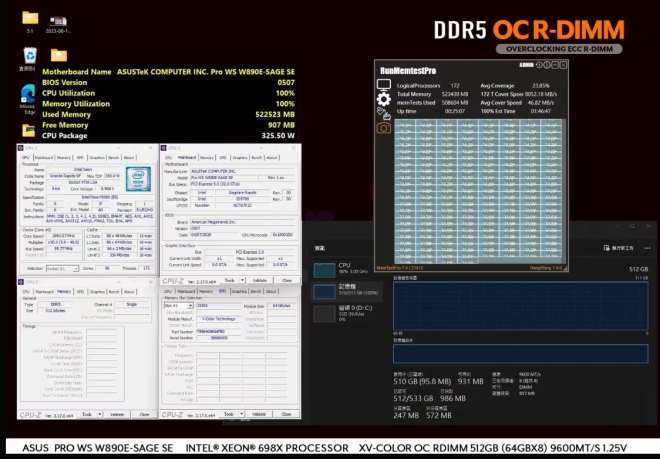
Task: Switch to Memory tab in CPU-Z SPD window
Action: [x=206, y=291]
